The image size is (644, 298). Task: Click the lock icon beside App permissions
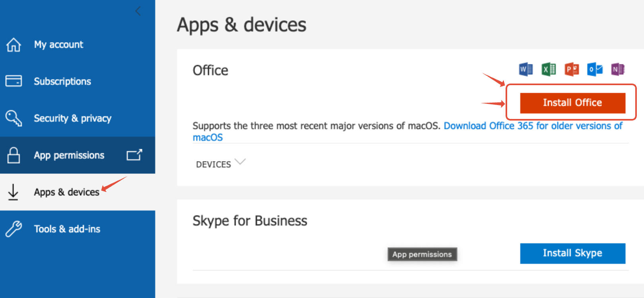click(14, 155)
